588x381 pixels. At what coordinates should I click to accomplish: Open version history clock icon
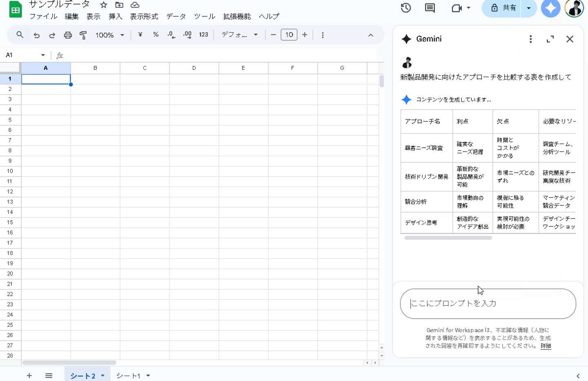pos(405,8)
